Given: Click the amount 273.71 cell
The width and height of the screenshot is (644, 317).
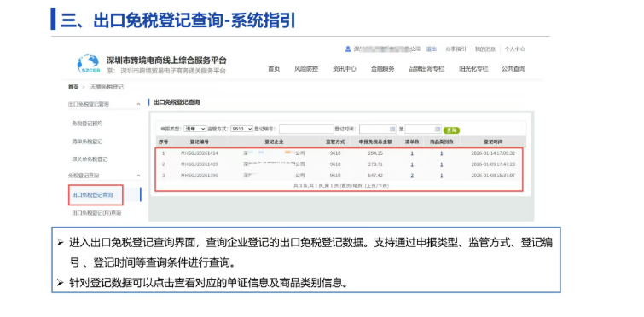Looking at the screenshot, I should pyautogui.click(x=375, y=164).
